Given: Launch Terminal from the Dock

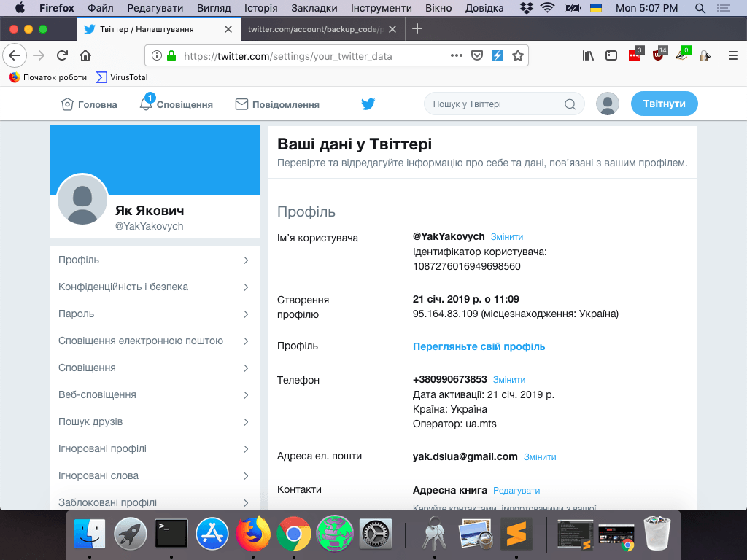Looking at the screenshot, I should [171, 533].
